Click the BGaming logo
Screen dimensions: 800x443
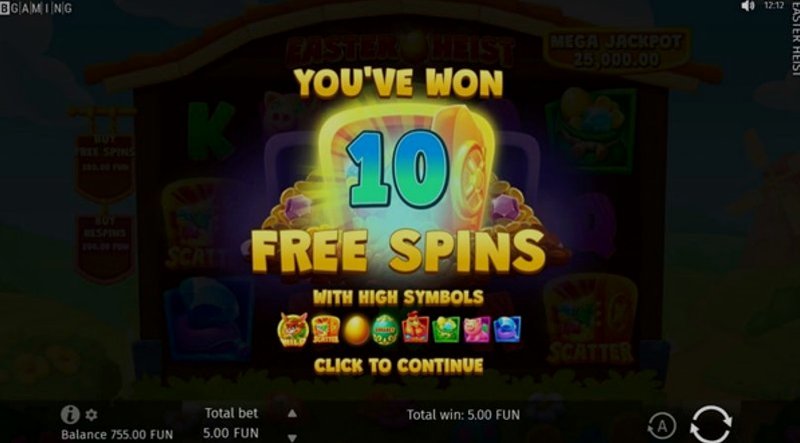36,8
